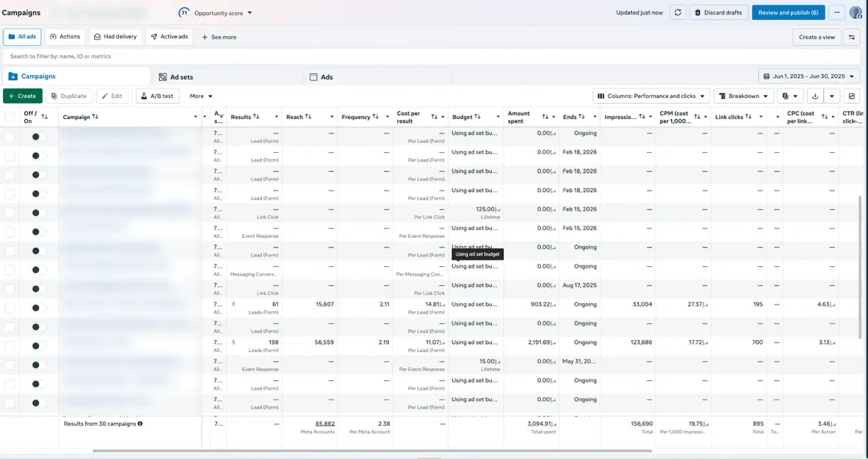
Task: Select the Actions filter tab
Action: click(x=65, y=36)
